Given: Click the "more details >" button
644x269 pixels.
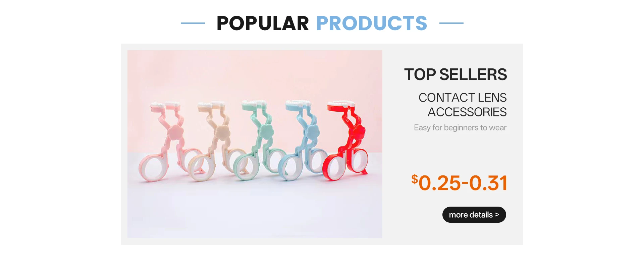Looking at the screenshot, I should [474, 215].
